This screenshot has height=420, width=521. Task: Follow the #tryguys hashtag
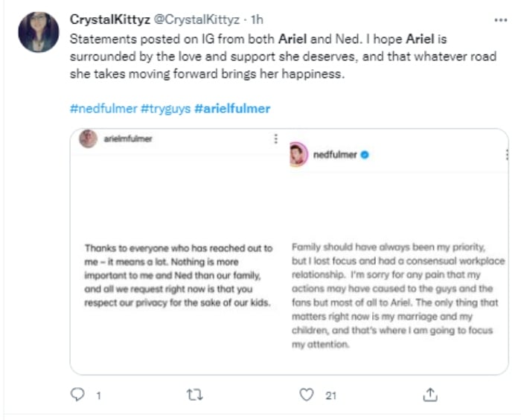point(165,109)
